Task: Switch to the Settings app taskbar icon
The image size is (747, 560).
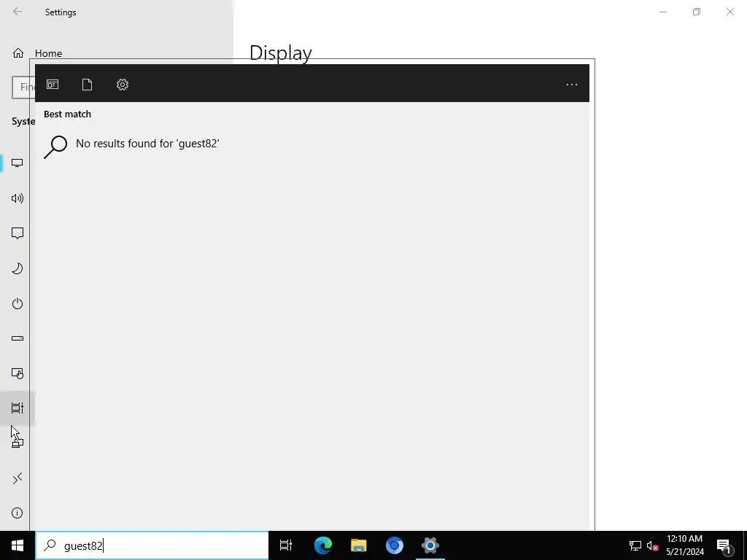Action: click(430, 545)
